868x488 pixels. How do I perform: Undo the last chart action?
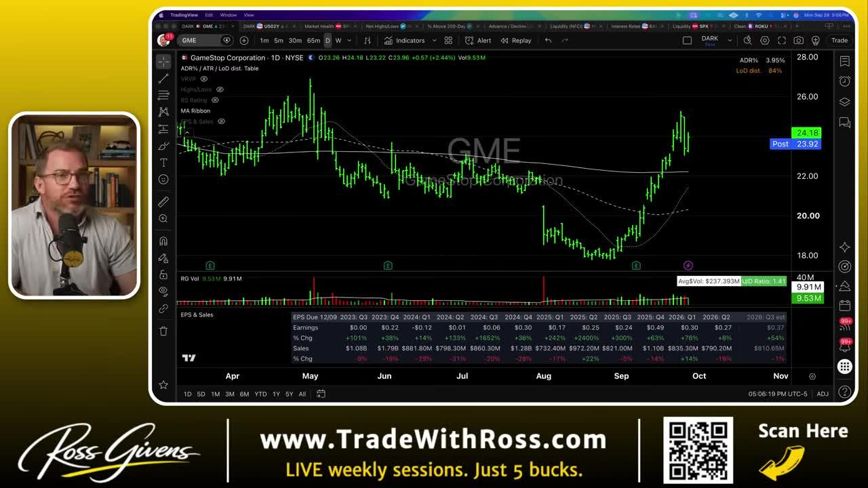[548, 41]
